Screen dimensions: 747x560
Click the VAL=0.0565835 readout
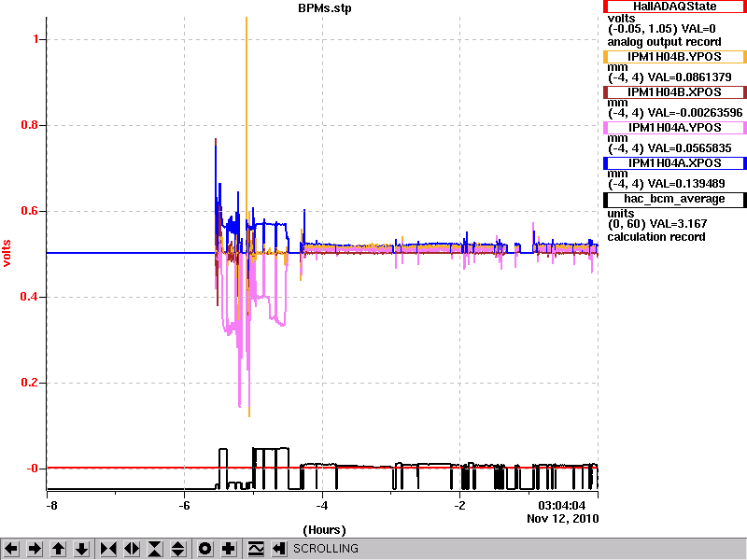[689, 148]
